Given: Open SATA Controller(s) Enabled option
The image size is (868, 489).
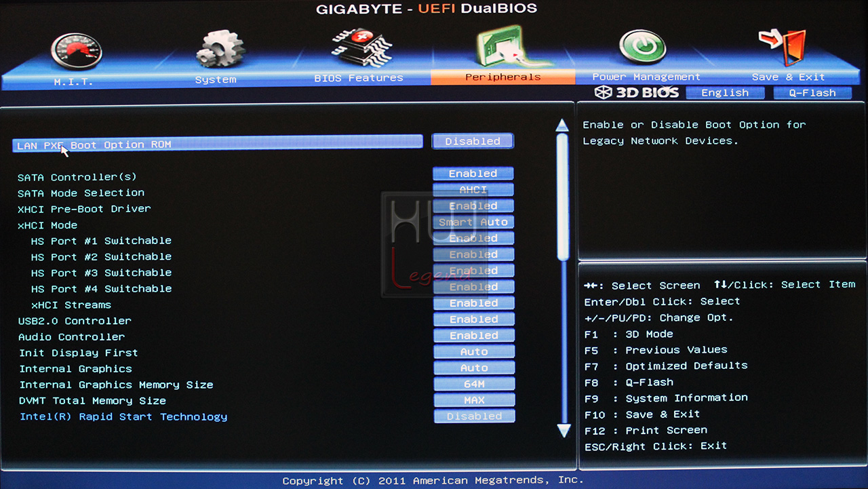Looking at the screenshot, I should pyautogui.click(x=473, y=174).
